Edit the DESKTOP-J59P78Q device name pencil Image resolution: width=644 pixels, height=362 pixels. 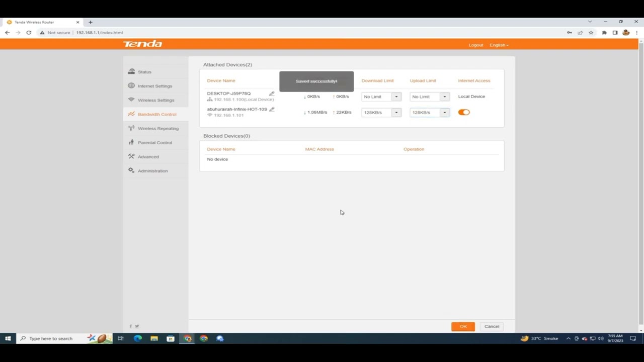click(x=272, y=94)
